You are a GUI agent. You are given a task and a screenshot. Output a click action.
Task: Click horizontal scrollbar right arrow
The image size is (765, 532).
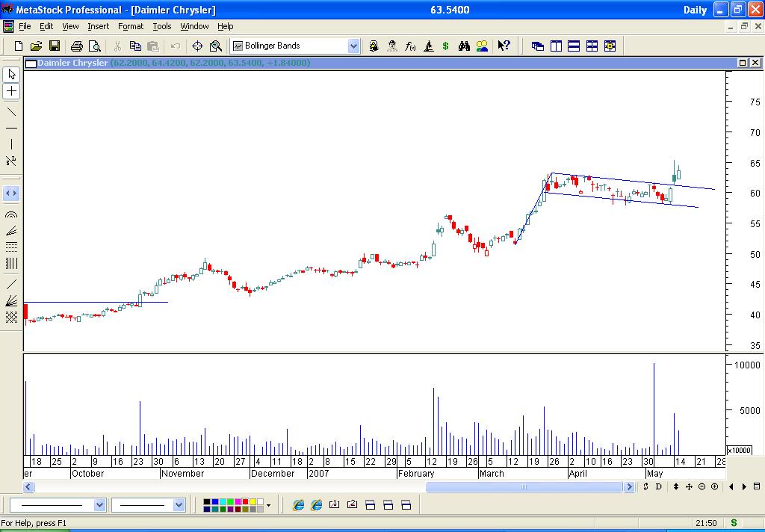click(x=629, y=486)
